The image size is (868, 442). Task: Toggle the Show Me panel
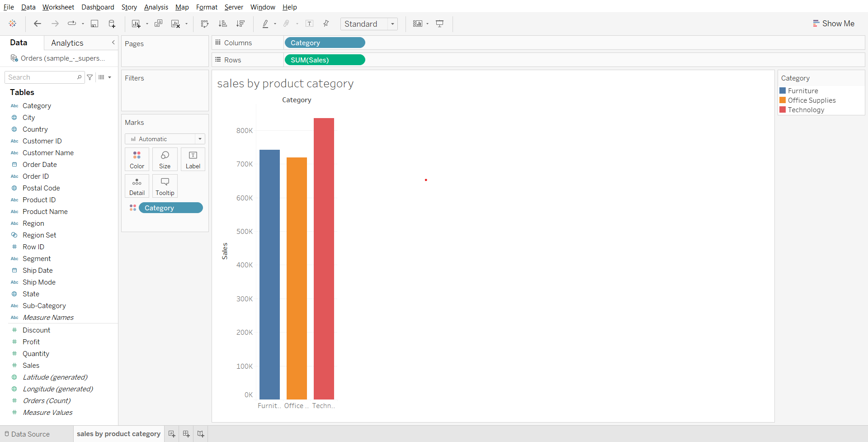click(x=833, y=24)
